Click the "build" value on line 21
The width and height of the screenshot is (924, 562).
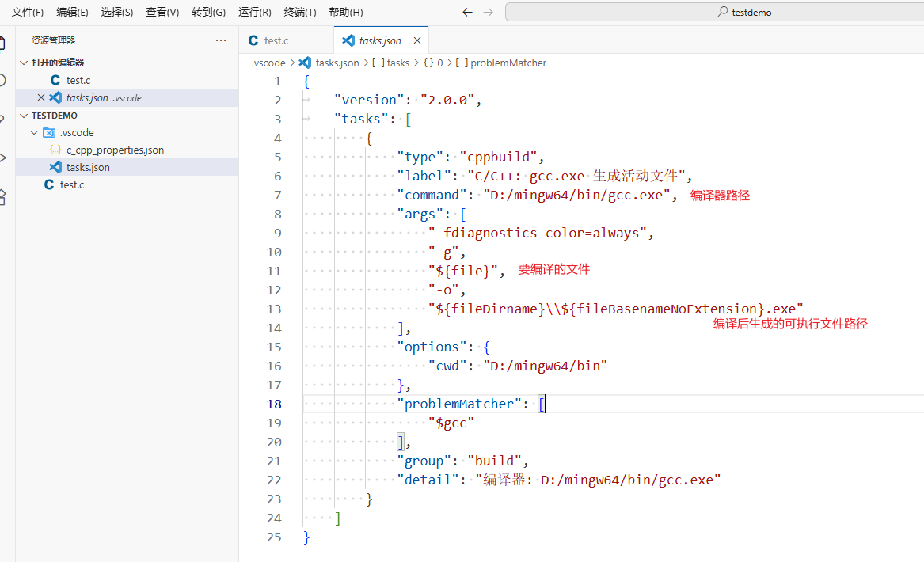(494, 461)
